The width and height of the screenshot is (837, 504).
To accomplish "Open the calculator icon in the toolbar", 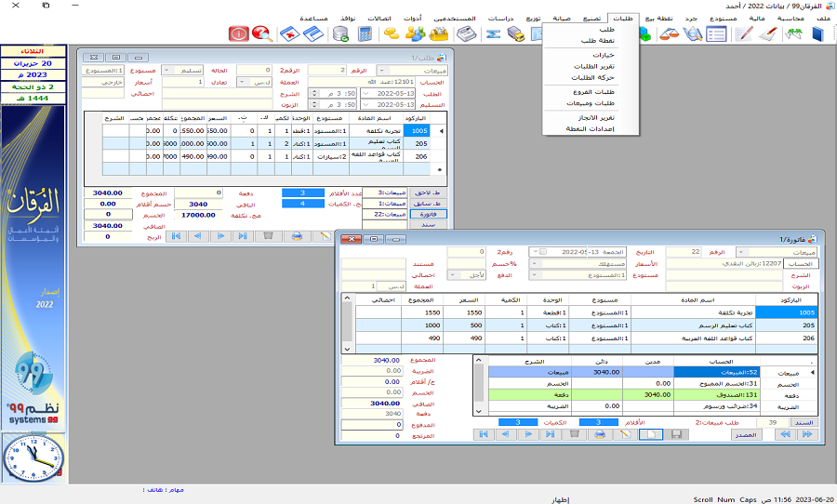I will (365, 34).
